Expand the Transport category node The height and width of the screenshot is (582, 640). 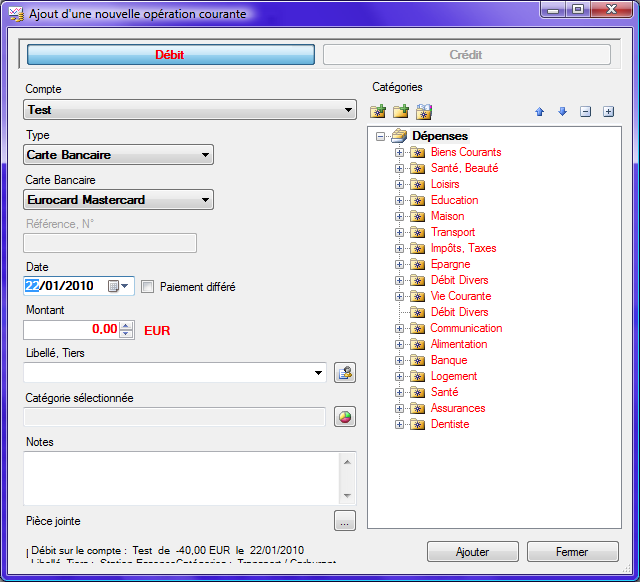click(x=400, y=232)
